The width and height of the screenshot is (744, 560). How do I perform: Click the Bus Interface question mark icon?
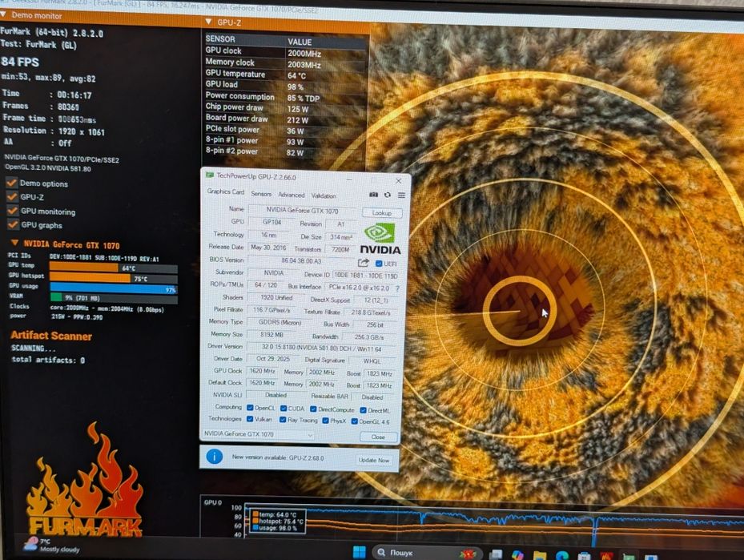[397, 288]
